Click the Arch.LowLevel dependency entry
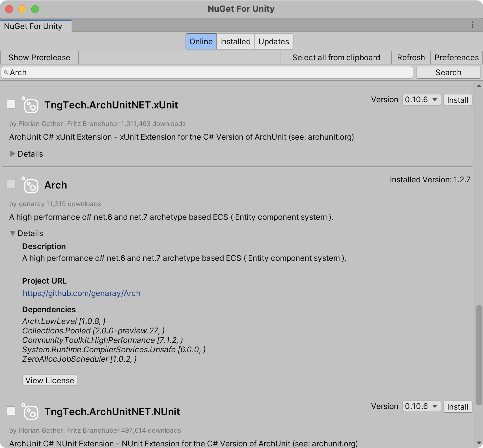483x448 pixels. click(64, 321)
